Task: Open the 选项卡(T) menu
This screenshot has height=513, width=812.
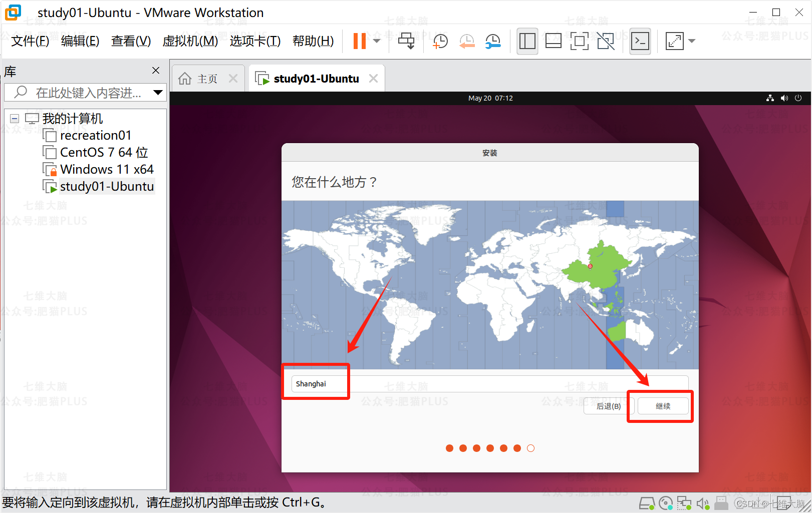Action: [x=255, y=41]
